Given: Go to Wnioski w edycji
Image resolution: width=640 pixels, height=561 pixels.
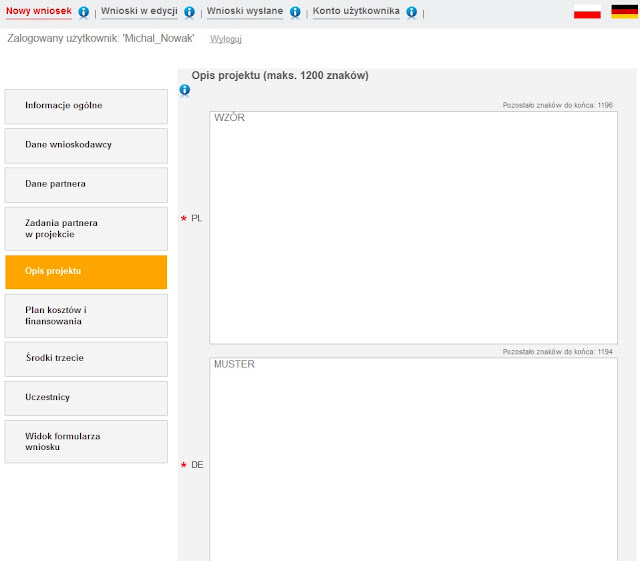Looking at the screenshot, I should click(139, 11).
